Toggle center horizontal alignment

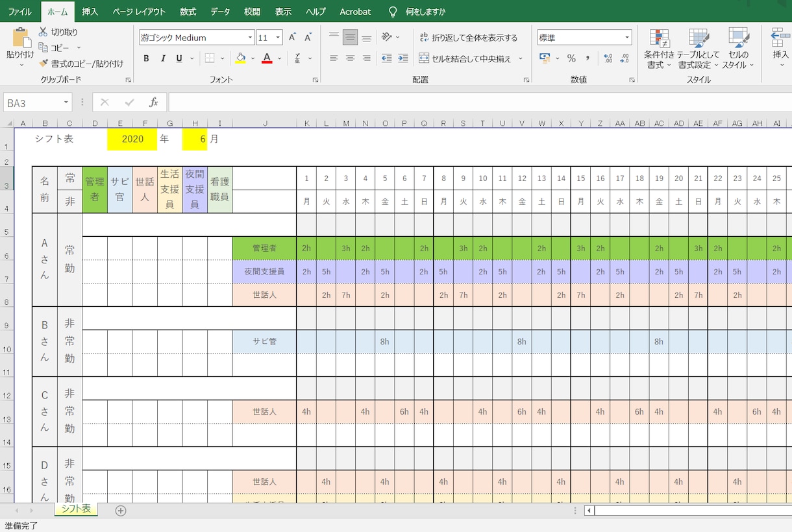pos(350,58)
